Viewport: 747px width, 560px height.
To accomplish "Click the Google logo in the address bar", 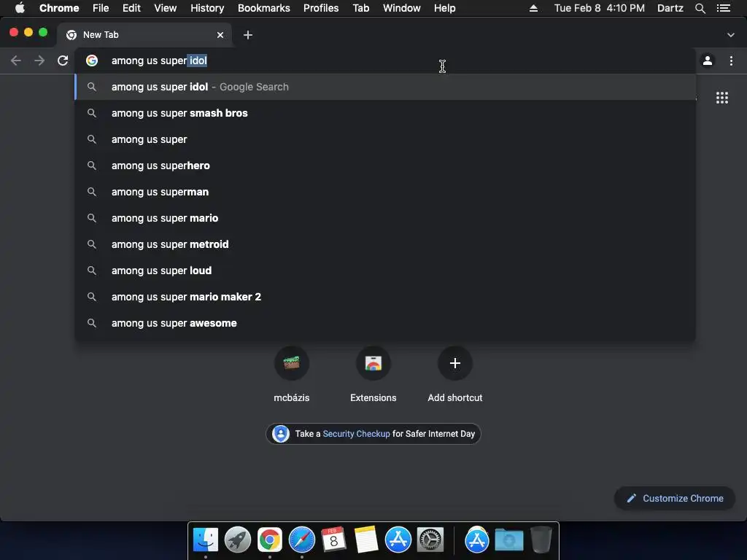I will click(x=92, y=61).
